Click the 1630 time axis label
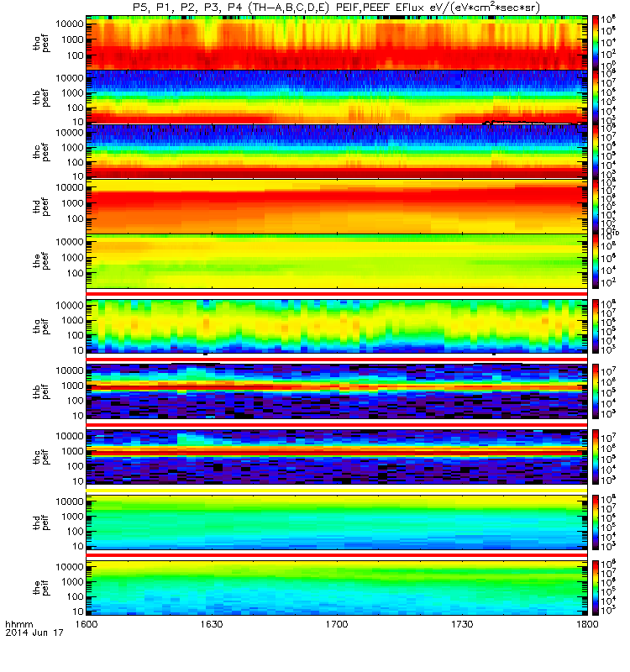Screen dimensions: 630x672 click(x=212, y=624)
